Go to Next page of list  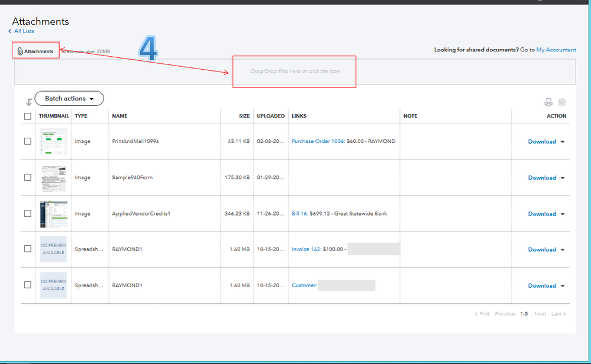coord(540,314)
